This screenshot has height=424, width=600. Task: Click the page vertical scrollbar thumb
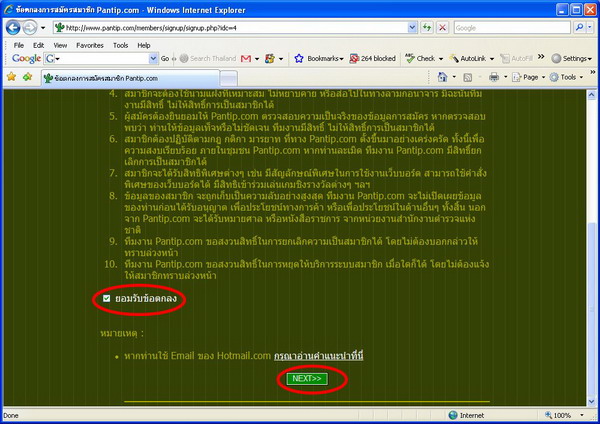tap(592, 308)
